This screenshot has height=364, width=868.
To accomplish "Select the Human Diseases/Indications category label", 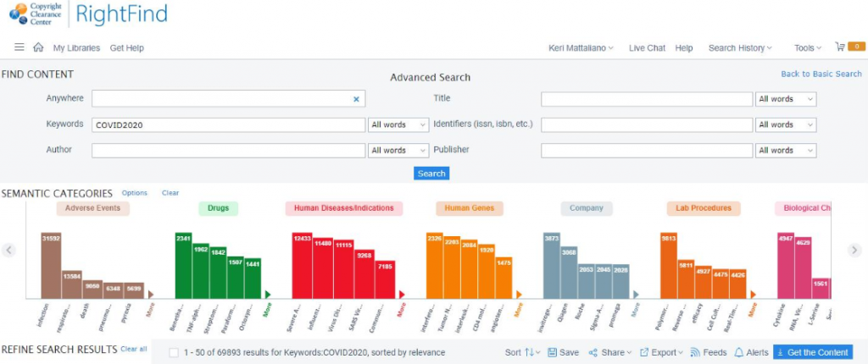I will coord(344,208).
